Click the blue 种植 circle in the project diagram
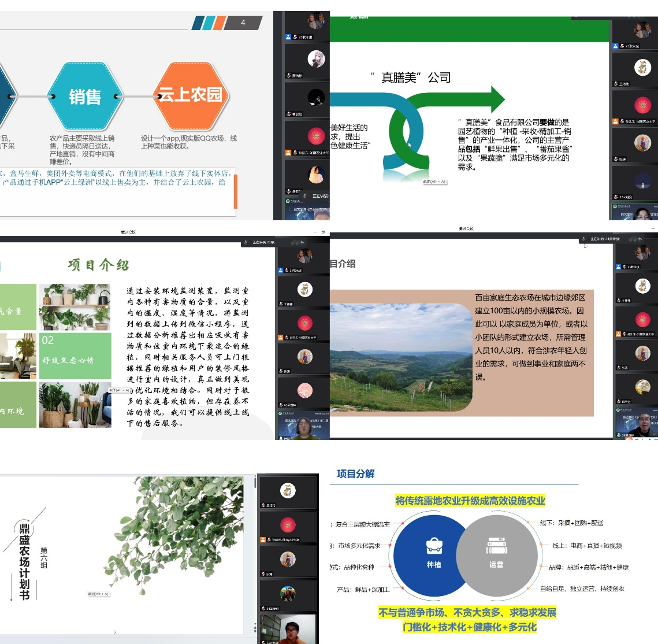The image size is (658, 644). click(434, 555)
